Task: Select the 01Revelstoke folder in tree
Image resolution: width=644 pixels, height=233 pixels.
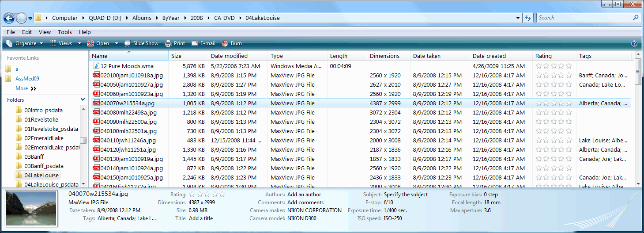Action: (41, 119)
